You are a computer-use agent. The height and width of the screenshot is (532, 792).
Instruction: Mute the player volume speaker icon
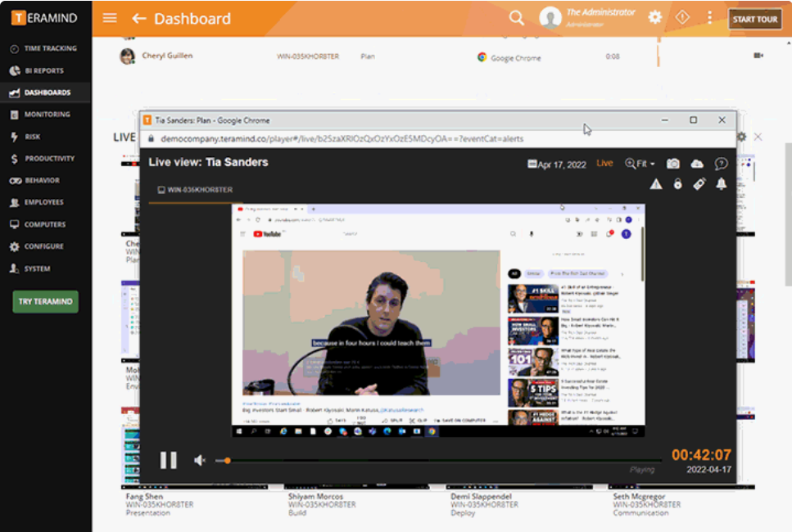point(200,460)
